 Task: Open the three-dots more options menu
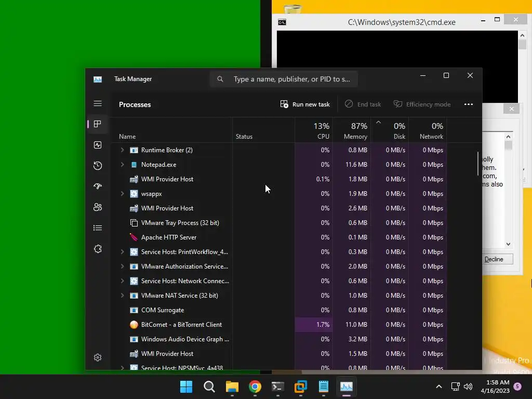468,104
